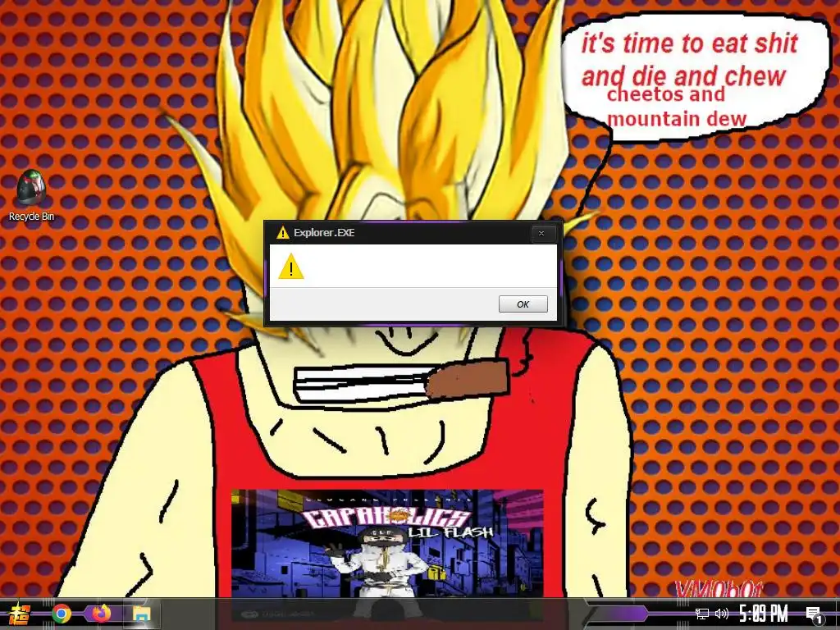Image resolution: width=840 pixels, height=630 pixels.
Task: Open the notification center icon
Action: (814, 614)
